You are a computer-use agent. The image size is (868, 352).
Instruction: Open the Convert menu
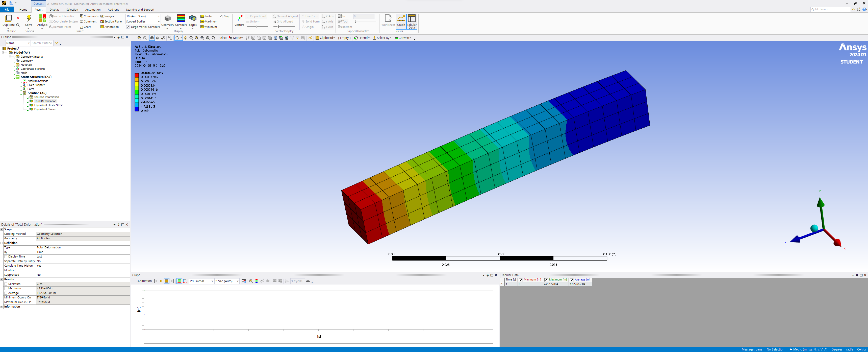click(403, 38)
